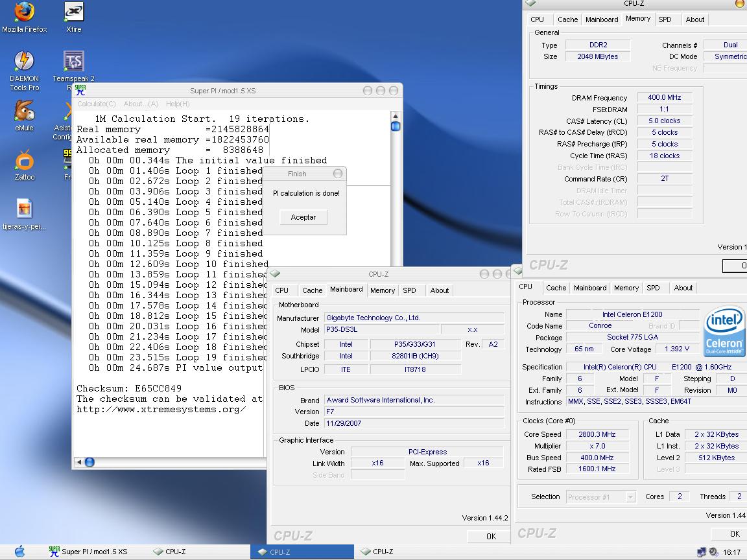Click BIOS date 11/29/2007 field
Image resolution: width=747 pixels, height=560 pixels.
(x=414, y=423)
